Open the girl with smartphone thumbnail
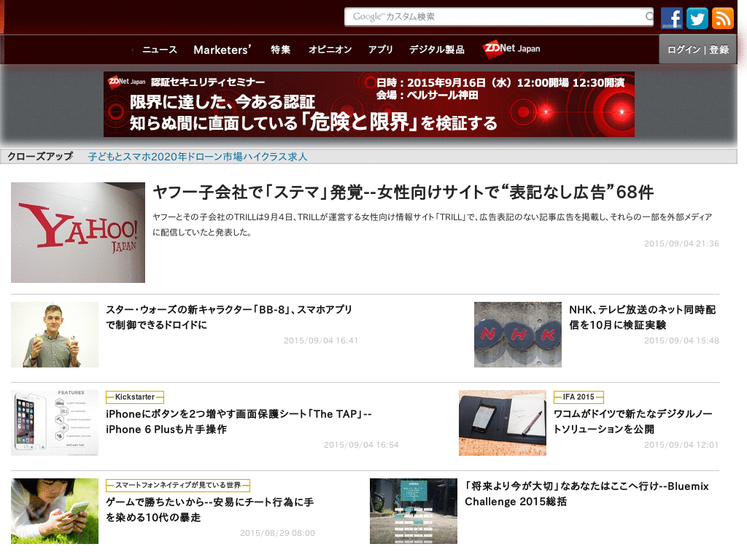Viewport: 747px width, 560px height. (55, 511)
